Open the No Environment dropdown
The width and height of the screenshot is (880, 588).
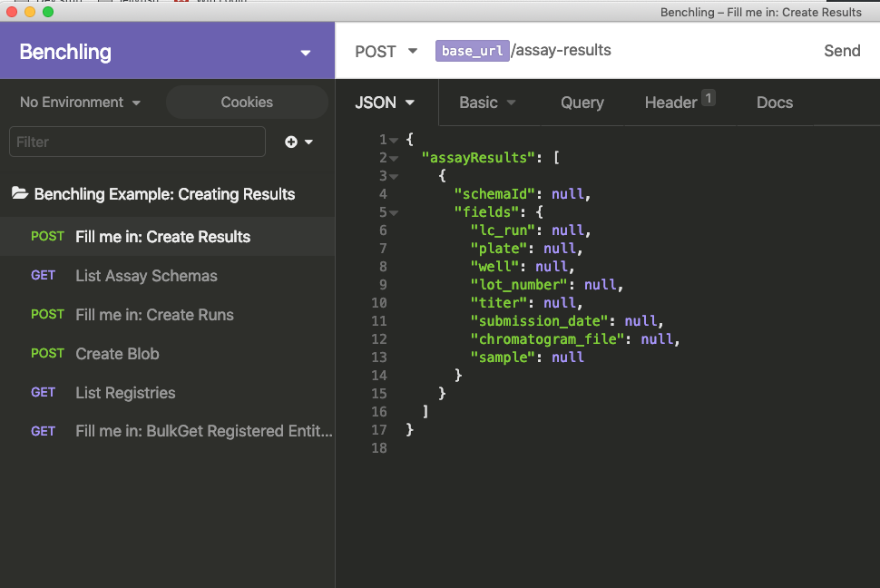[80, 103]
